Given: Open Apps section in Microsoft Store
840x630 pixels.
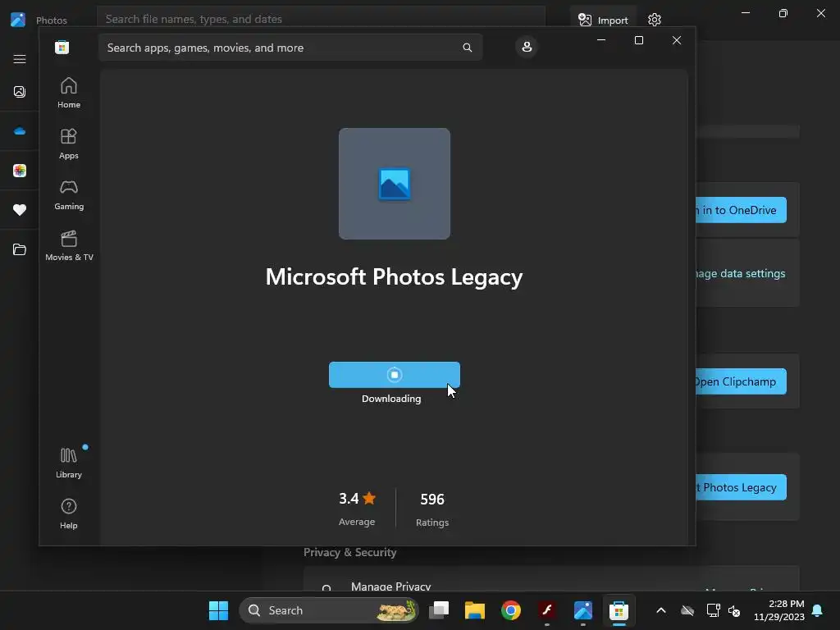Looking at the screenshot, I should [69, 144].
